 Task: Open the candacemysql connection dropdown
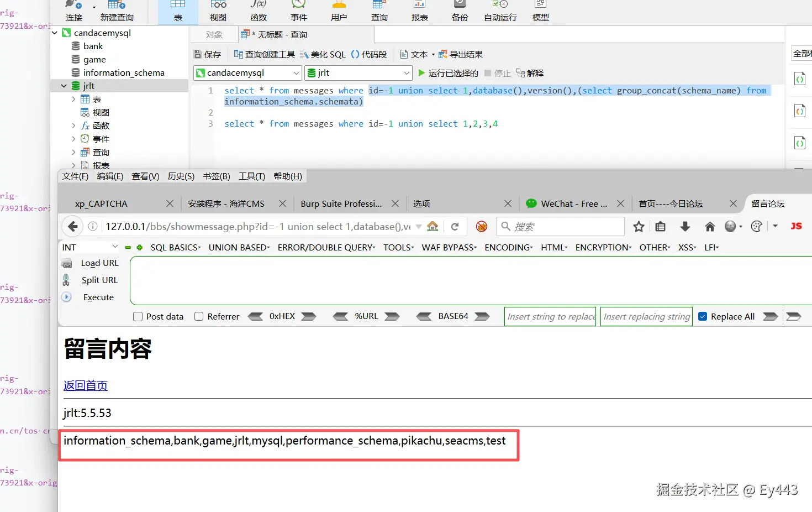click(247, 73)
